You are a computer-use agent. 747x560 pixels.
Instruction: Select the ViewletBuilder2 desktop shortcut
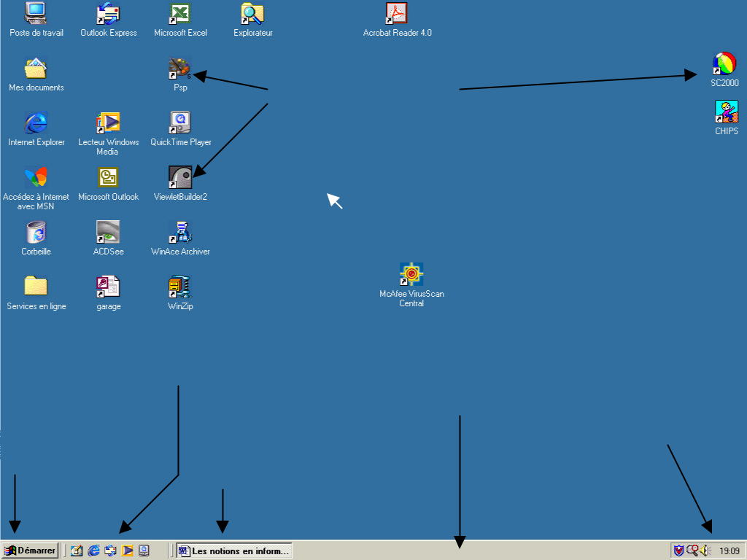coord(180,177)
